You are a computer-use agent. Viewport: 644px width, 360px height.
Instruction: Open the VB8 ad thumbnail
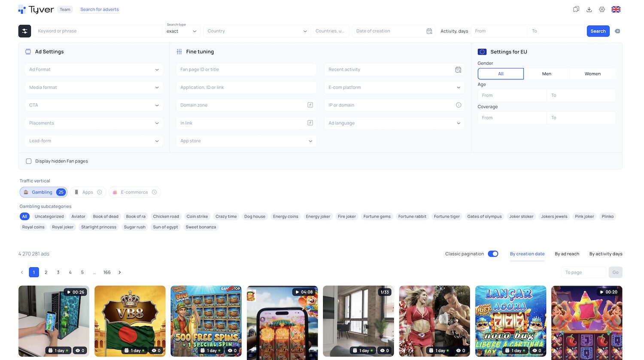point(130,320)
